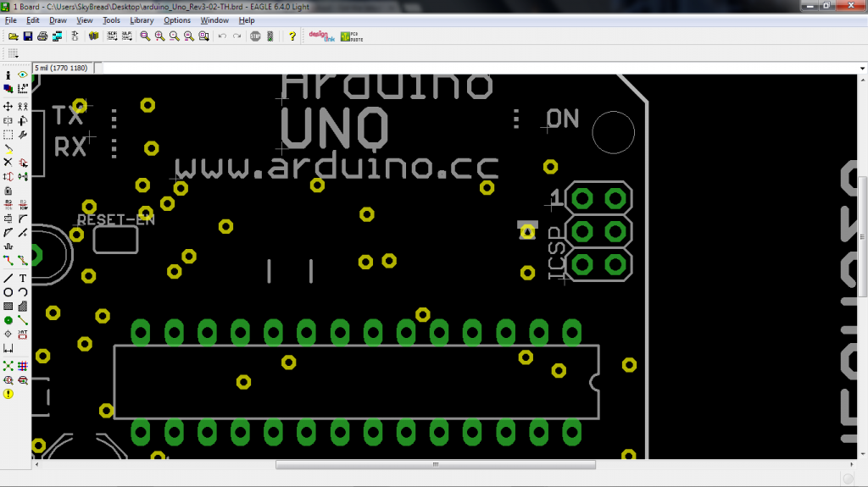Open the File menu
The height and width of the screenshot is (487, 868).
click(10, 20)
